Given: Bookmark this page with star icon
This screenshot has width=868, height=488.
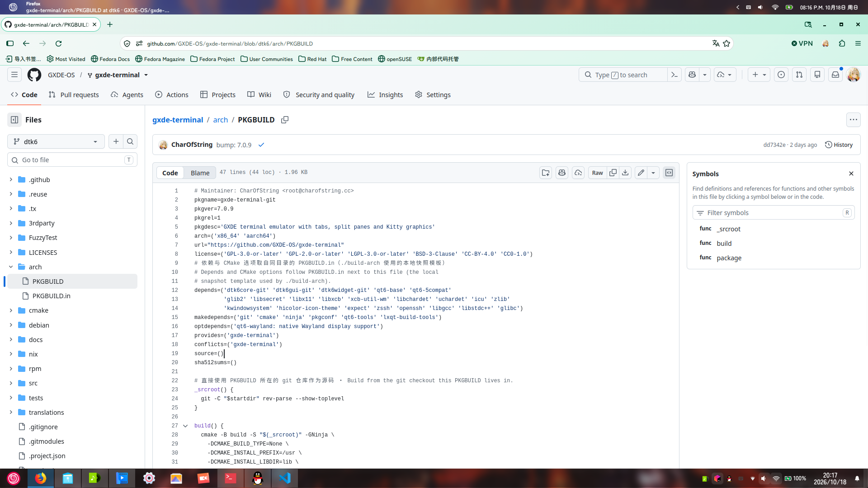Looking at the screenshot, I should 726,43.
